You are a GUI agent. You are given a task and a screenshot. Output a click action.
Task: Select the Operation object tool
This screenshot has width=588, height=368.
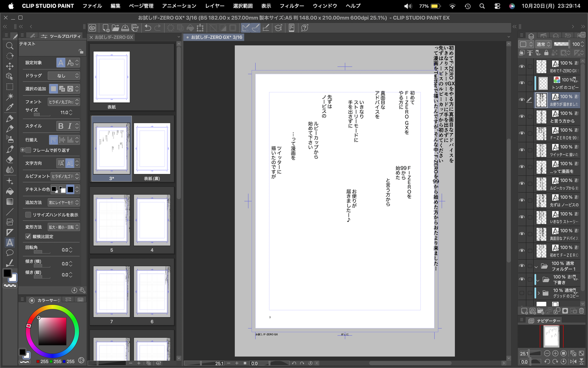click(9, 76)
